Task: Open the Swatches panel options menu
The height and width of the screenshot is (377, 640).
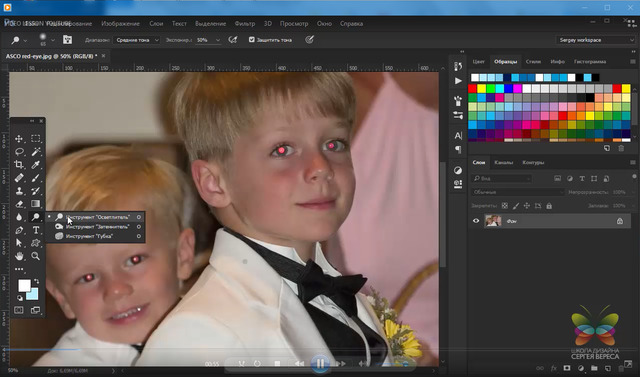Action: click(x=633, y=62)
